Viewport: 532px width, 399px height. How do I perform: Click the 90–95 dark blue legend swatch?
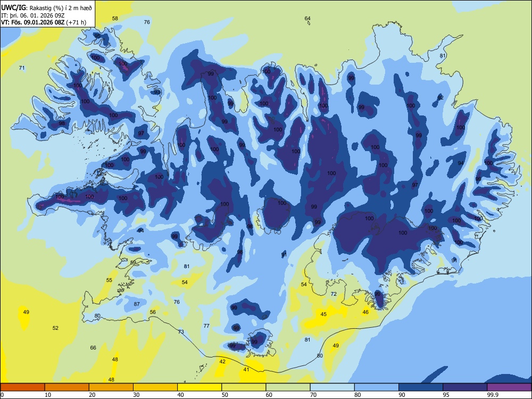click(421, 387)
